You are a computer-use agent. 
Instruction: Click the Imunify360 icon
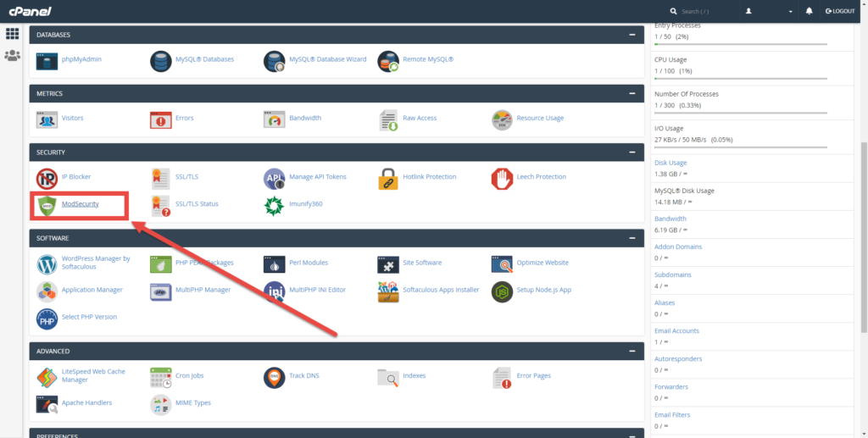click(274, 205)
